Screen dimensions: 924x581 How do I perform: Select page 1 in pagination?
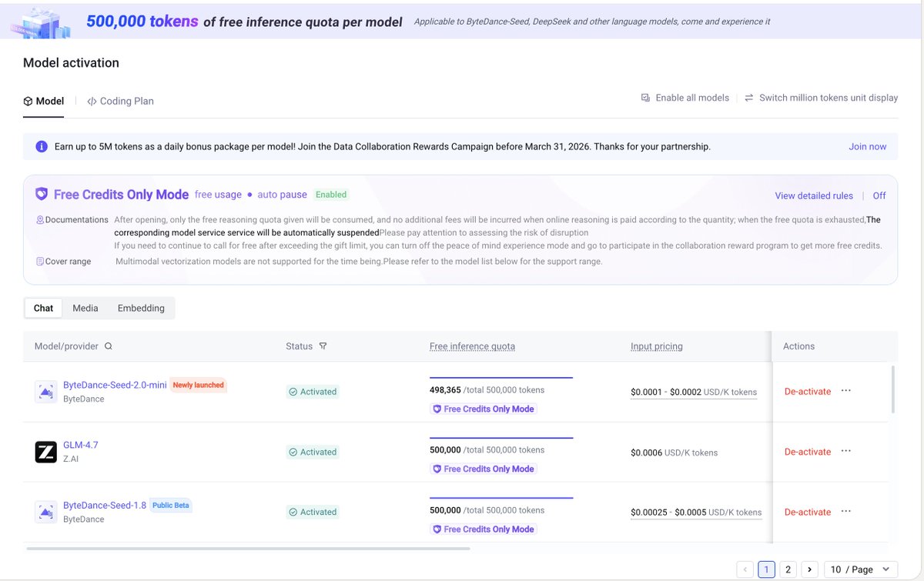point(766,569)
